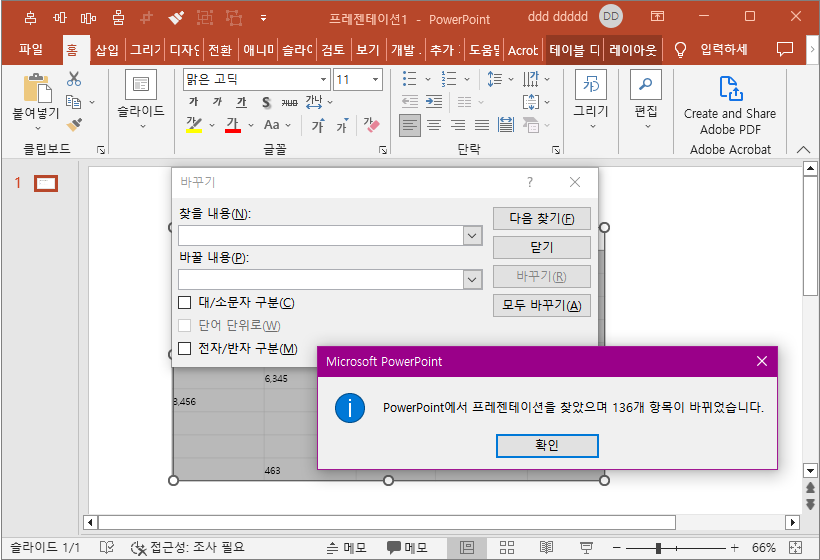
Task: Align text right
Action: 458,125
